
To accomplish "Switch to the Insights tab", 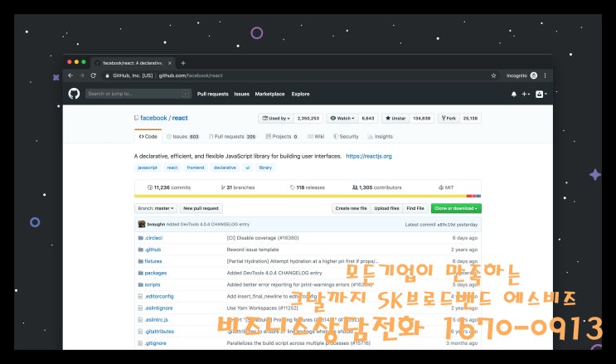I will pos(380,137).
